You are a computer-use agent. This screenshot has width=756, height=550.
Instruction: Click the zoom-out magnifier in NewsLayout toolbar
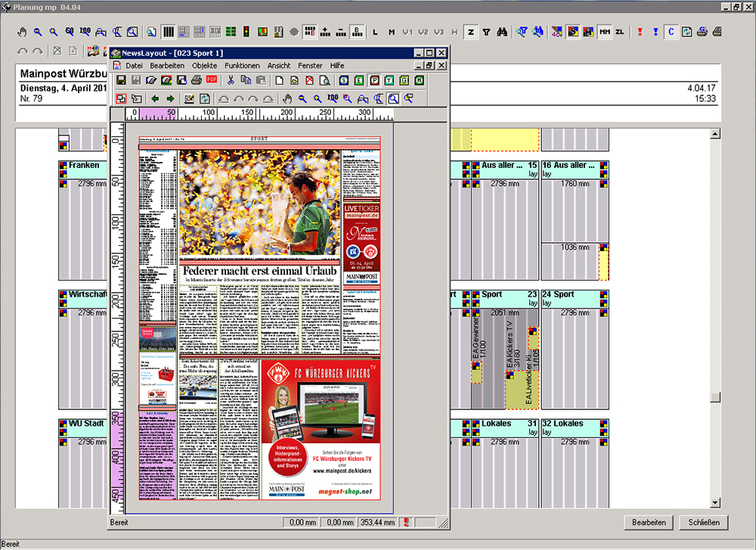(302, 98)
